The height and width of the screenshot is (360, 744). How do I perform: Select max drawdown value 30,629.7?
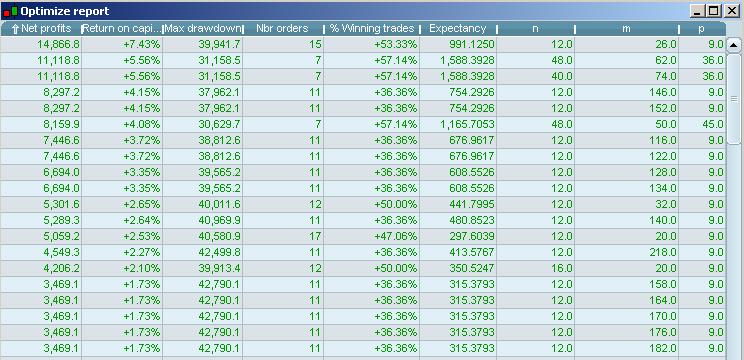pos(220,125)
